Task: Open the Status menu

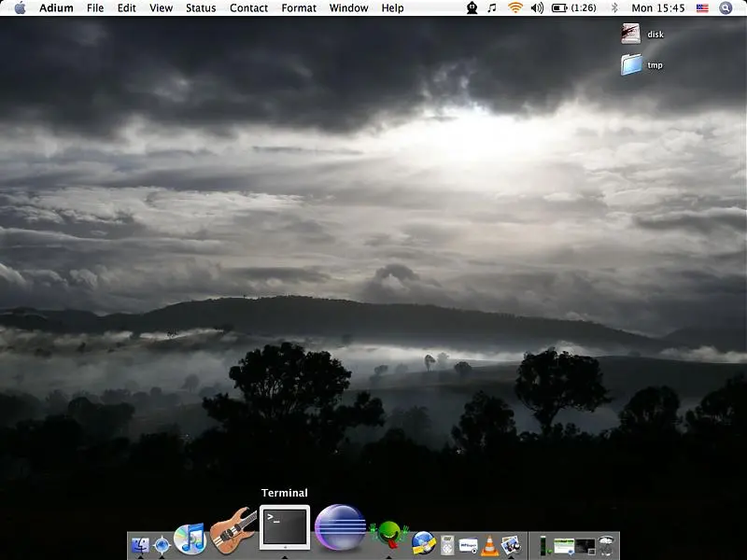Action: [201, 7]
